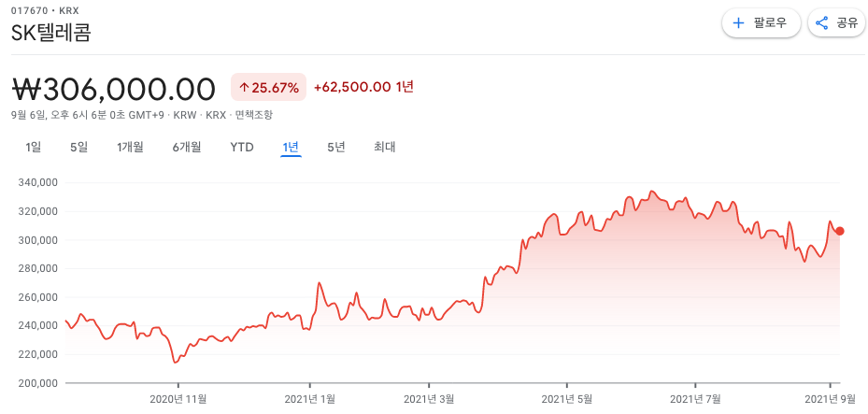Image resolution: width=868 pixels, height=414 pixels.
Task: Click the 팔로우 follow button
Action: click(761, 23)
